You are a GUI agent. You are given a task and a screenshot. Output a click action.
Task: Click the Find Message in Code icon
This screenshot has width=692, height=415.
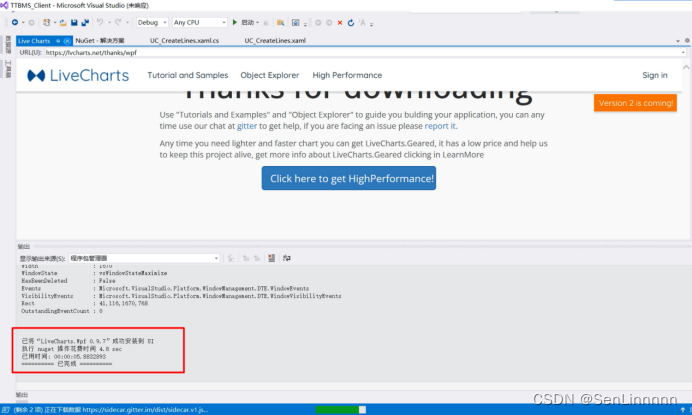click(x=231, y=258)
